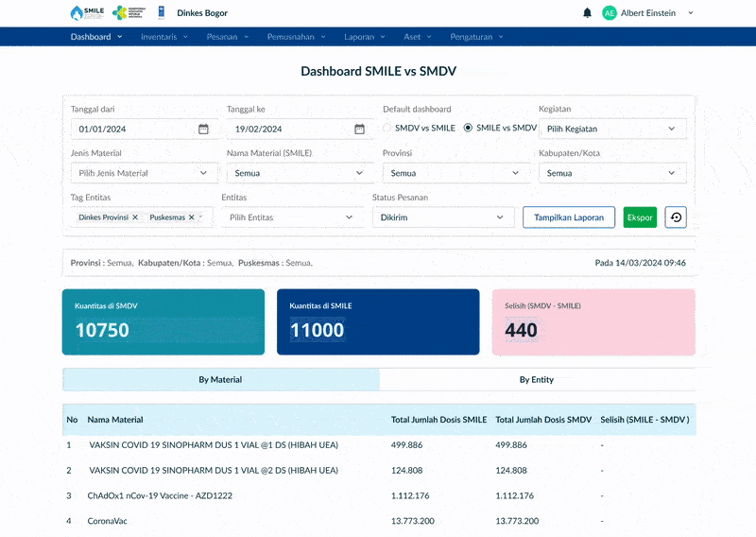The height and width of the screenshot is (537, 756).
Task: Open the Provinsi dropdown
Action: [456, 173]
